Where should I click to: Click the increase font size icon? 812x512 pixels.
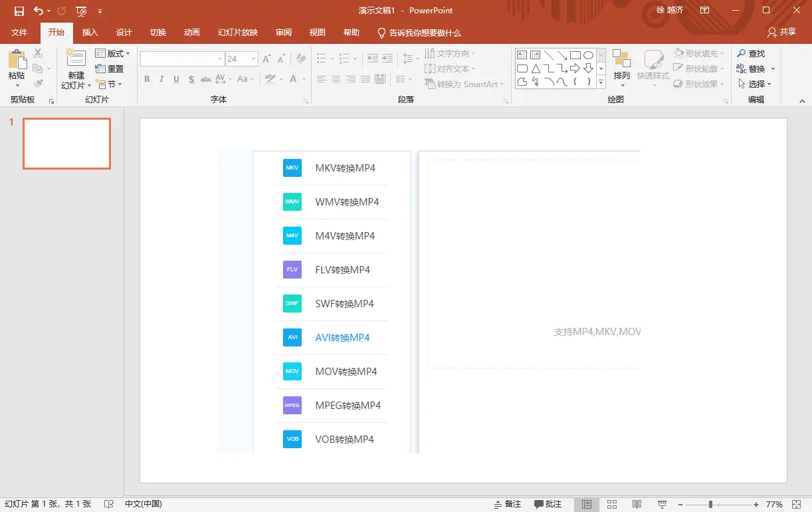(266, 59)
